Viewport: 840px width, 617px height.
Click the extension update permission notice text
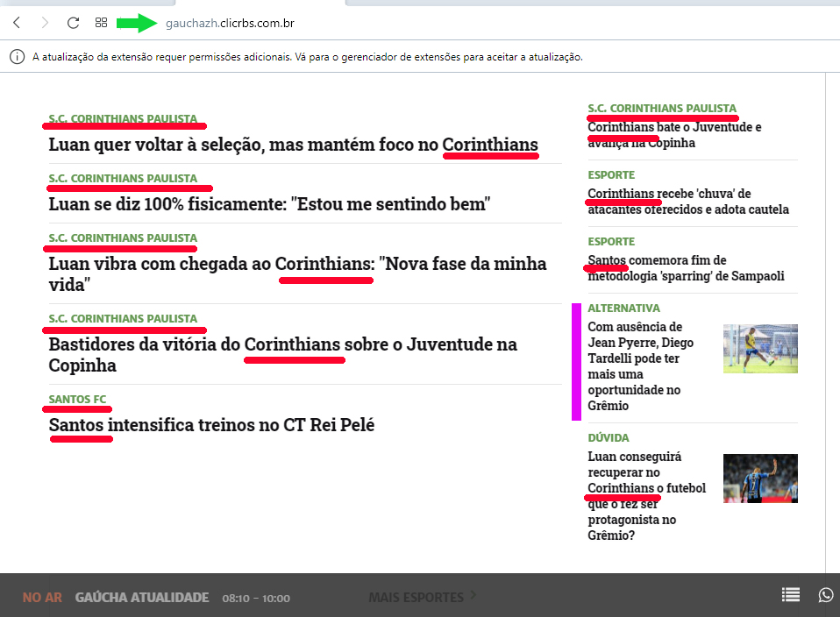tap(308, 57)
